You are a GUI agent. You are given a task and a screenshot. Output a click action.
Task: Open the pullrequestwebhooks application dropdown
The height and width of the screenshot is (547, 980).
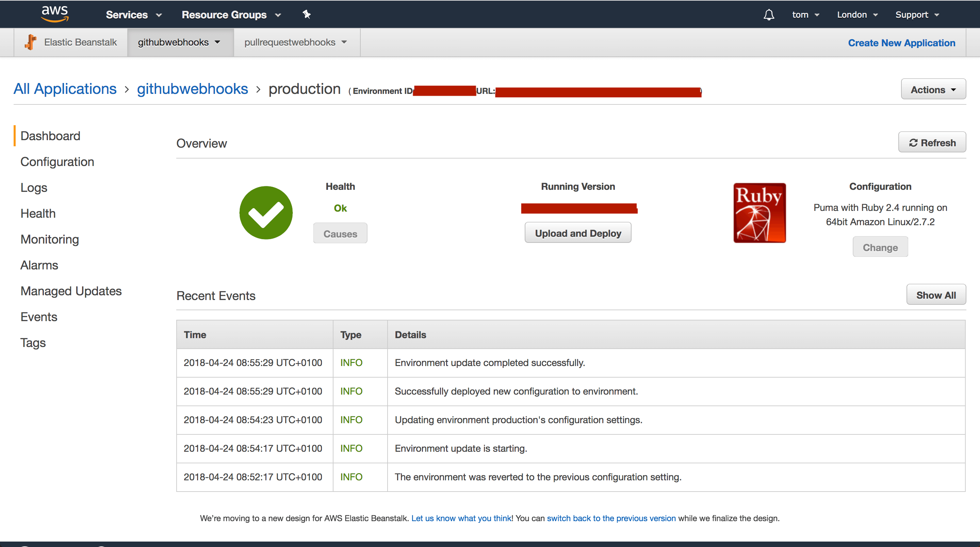point(297,42)
